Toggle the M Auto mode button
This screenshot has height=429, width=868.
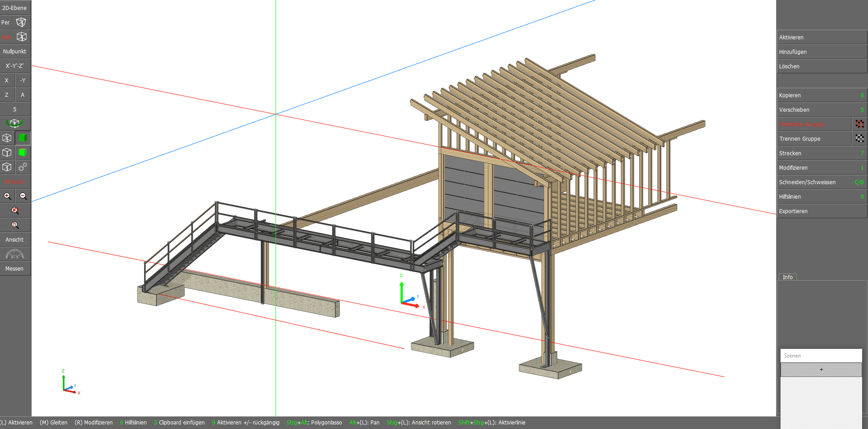pos(14,181)
